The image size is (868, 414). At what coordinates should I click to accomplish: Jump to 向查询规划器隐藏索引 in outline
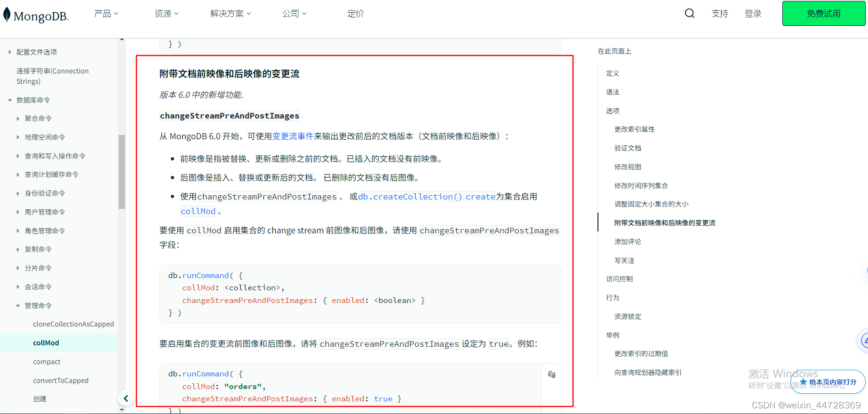648,373
